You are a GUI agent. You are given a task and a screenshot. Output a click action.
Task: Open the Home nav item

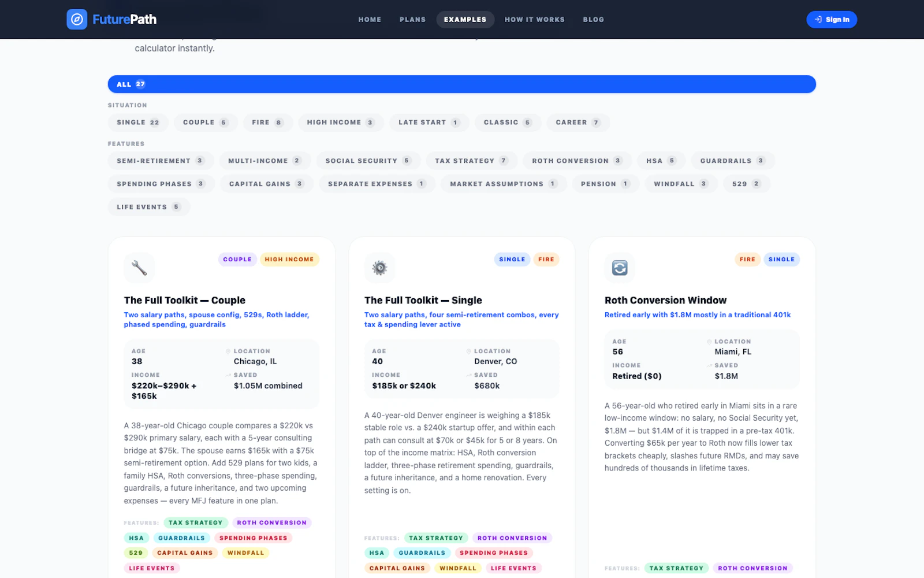(x=370, y=20)
